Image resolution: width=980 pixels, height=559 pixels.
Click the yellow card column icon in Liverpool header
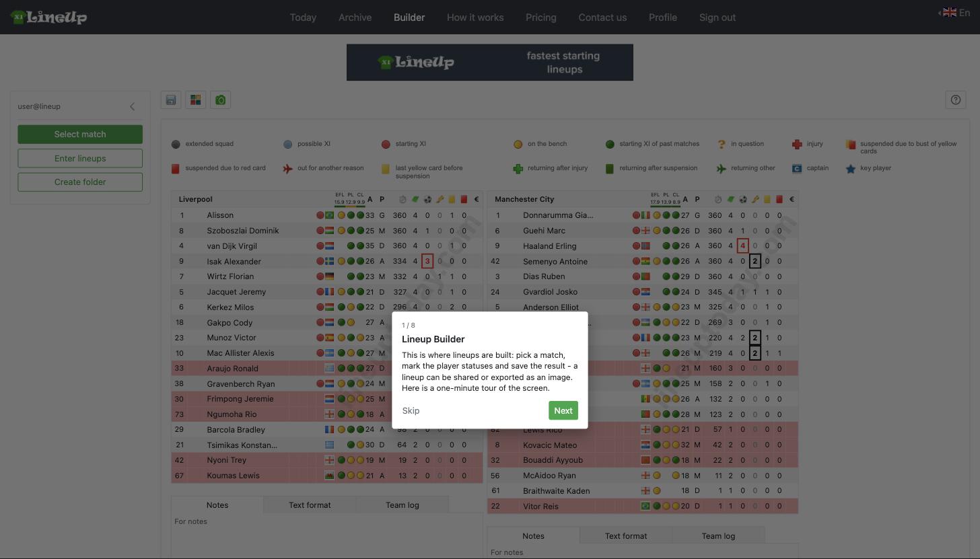click(x=452, y=199)
